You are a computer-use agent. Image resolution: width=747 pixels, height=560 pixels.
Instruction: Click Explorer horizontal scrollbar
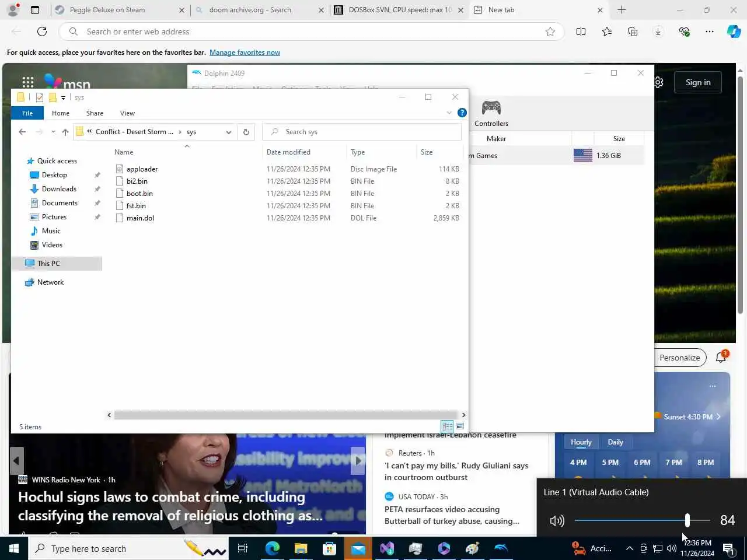pyautogui.click(x=285, y=415)
